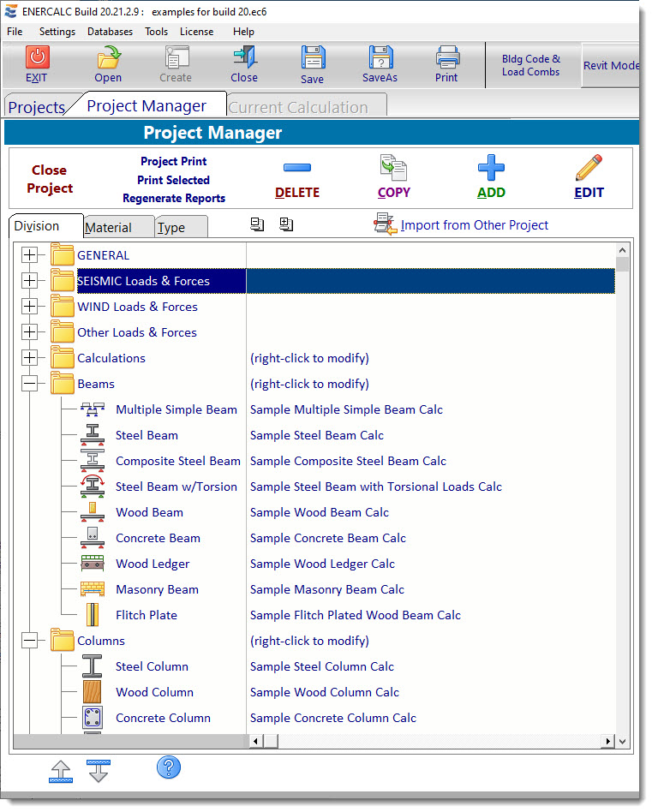Click the blue question mark help icon

[x=169, y=767]
